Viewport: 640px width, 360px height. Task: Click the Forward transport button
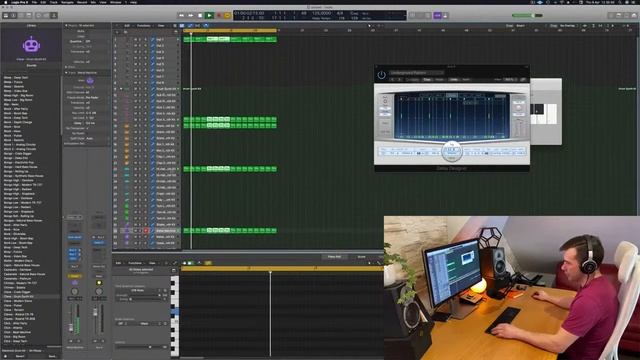pos(191,16)
